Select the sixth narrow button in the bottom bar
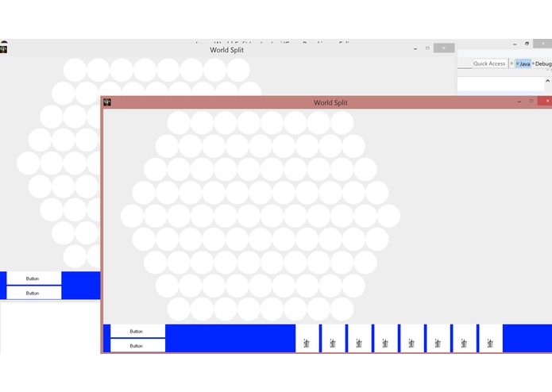 [x=438, y=338]
